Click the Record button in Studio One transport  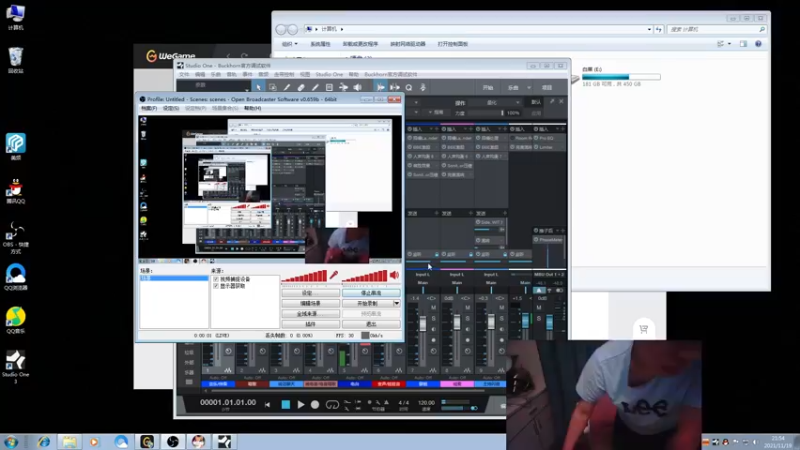[315, 404]
